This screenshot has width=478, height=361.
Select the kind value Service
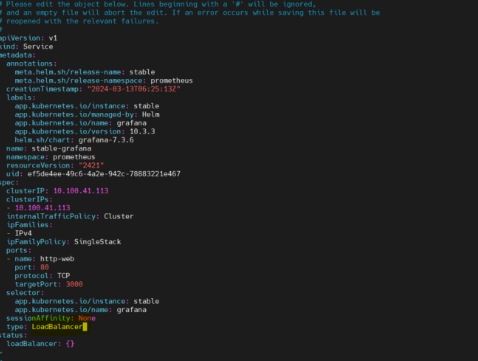point(38,47)
